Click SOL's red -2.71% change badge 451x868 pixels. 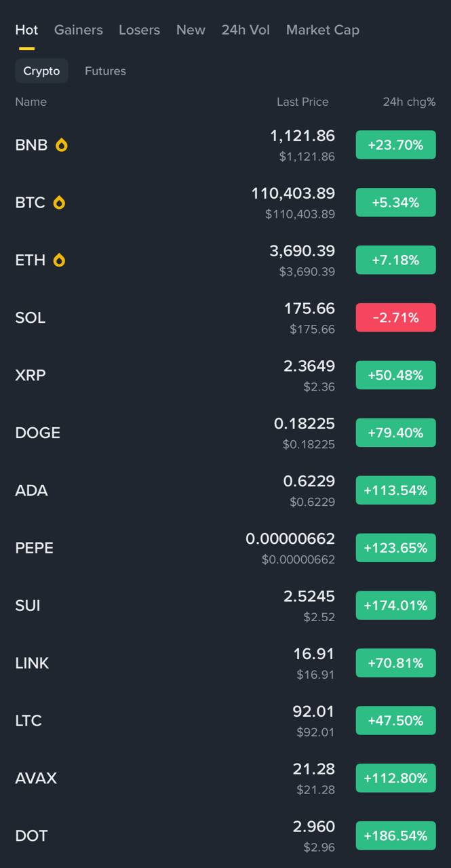pos(395,317)
